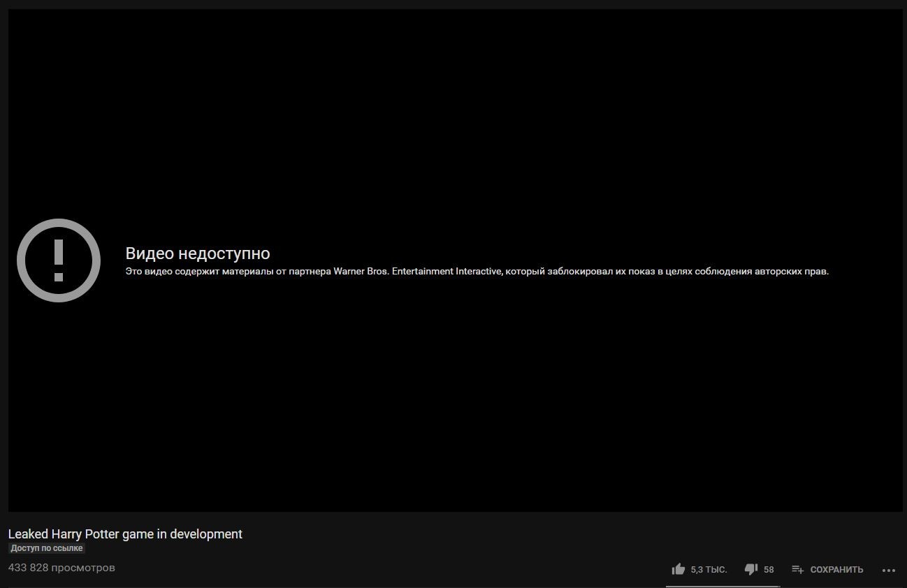
Task: Click the Видео недоступно heading
Action: click(x=198, y=253)
